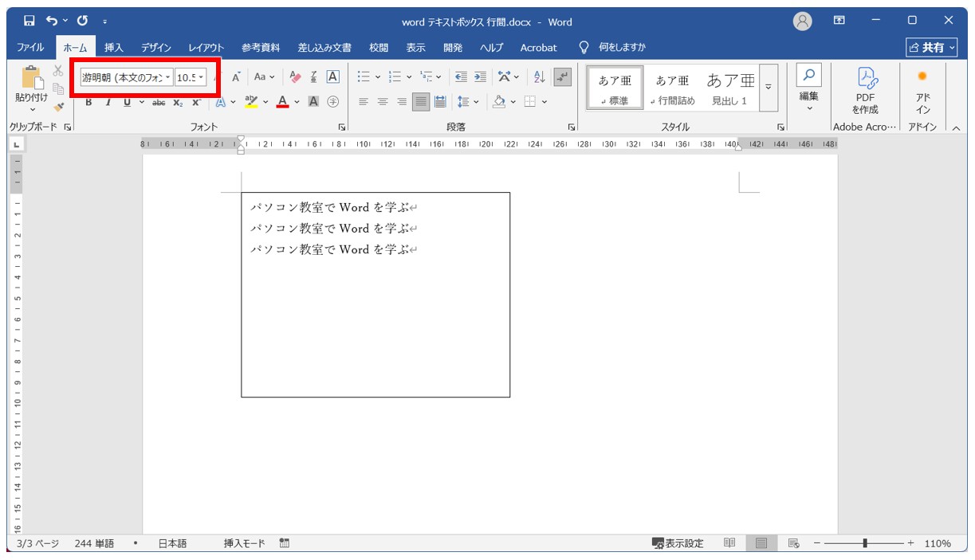Open the user account avatar
This screenshot has width=975, height=560.
[803, 21]
